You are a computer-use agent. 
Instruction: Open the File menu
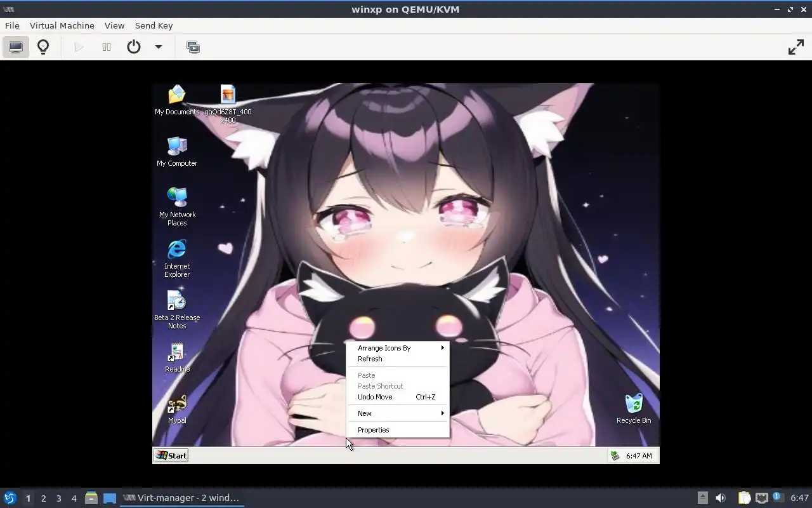[x=12, y=25]
